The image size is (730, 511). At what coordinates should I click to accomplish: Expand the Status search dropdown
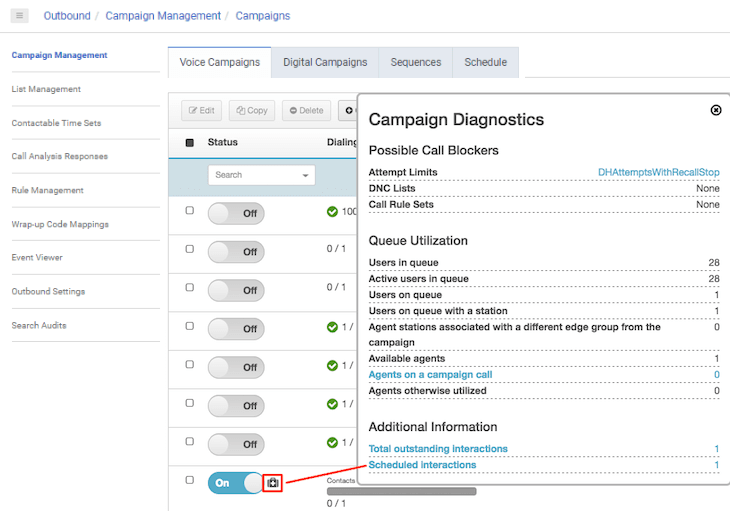[304, 175]
